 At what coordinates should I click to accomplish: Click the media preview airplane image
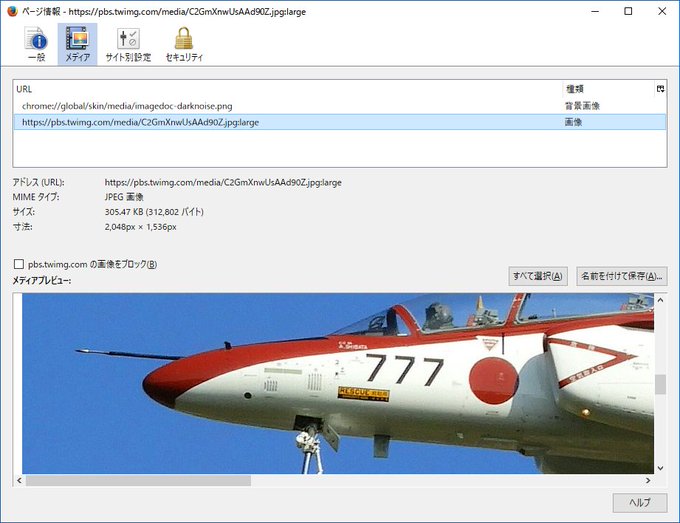(338, 383)
